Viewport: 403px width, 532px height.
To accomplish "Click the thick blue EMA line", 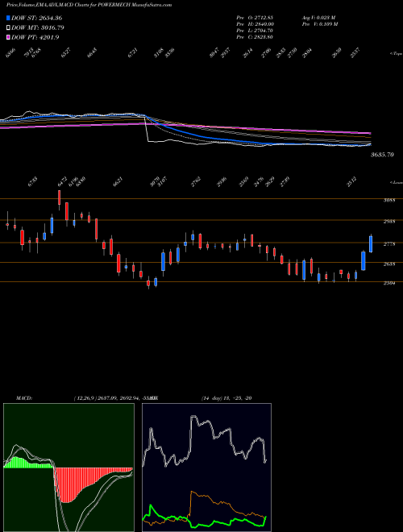I will (204, 136).
